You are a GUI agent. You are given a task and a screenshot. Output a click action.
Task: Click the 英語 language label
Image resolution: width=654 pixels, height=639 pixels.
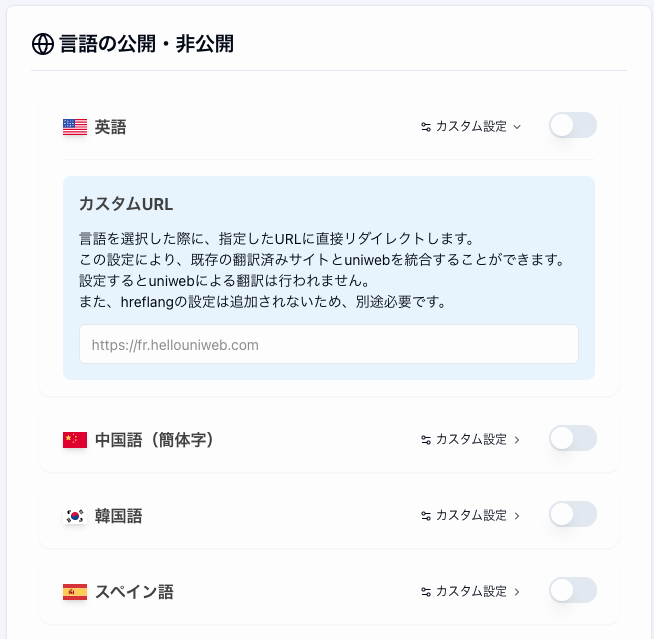pyautogui.click(x=111, y=127)
